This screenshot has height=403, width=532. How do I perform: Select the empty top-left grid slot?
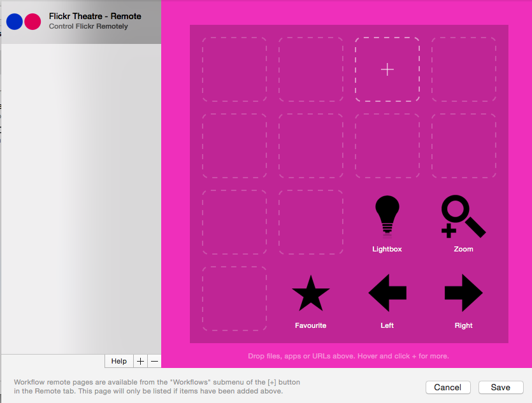click(234, 69)
